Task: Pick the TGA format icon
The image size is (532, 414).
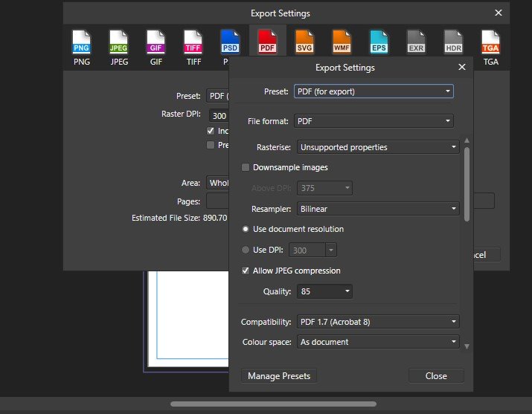Action: 490,47
